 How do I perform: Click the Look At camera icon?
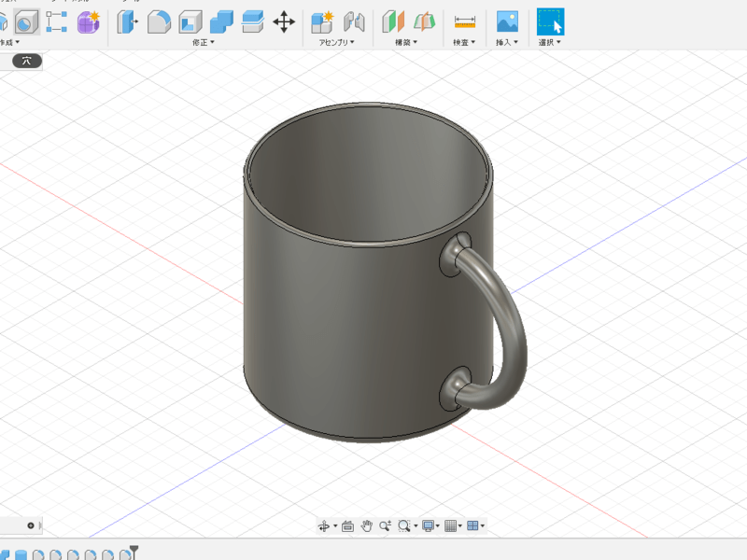coord(347,526)
